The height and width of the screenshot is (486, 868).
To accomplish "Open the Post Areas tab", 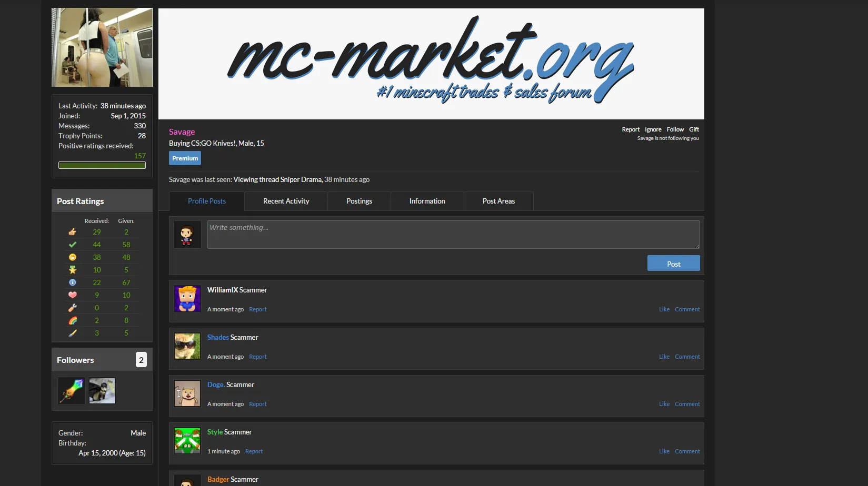I will click(x=498, y=201).
